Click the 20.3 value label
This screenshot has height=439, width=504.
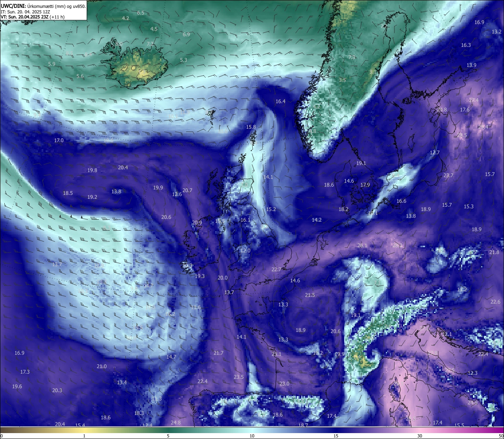(x=57, y=390)
